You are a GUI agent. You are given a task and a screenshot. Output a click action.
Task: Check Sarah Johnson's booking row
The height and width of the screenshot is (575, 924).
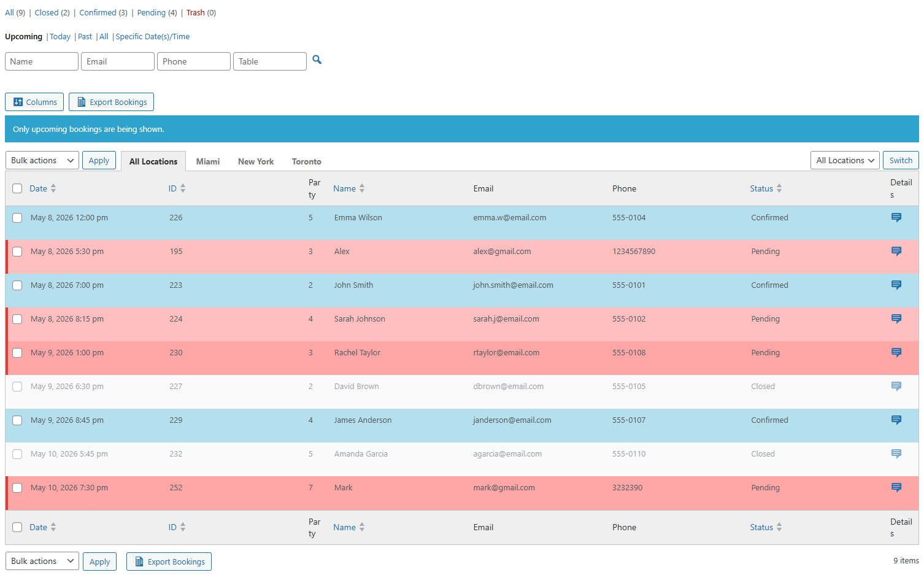17,319
